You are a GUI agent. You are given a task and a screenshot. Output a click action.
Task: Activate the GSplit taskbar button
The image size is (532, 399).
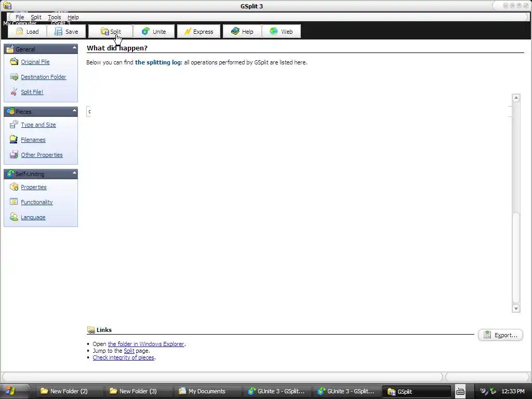416,392
